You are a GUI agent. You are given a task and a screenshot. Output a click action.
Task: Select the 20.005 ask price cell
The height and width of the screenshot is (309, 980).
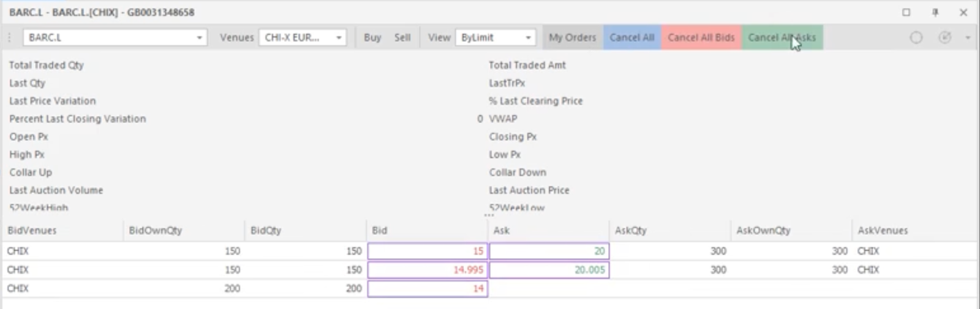549,270
